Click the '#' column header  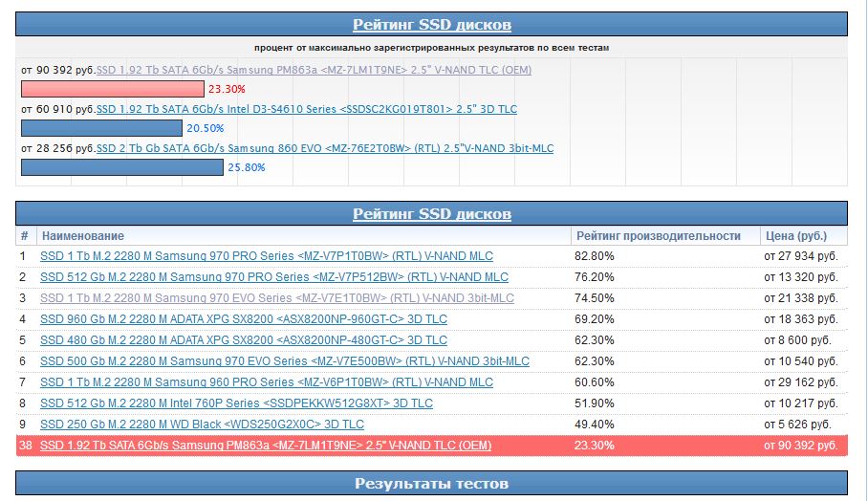[x=24, y=236]
